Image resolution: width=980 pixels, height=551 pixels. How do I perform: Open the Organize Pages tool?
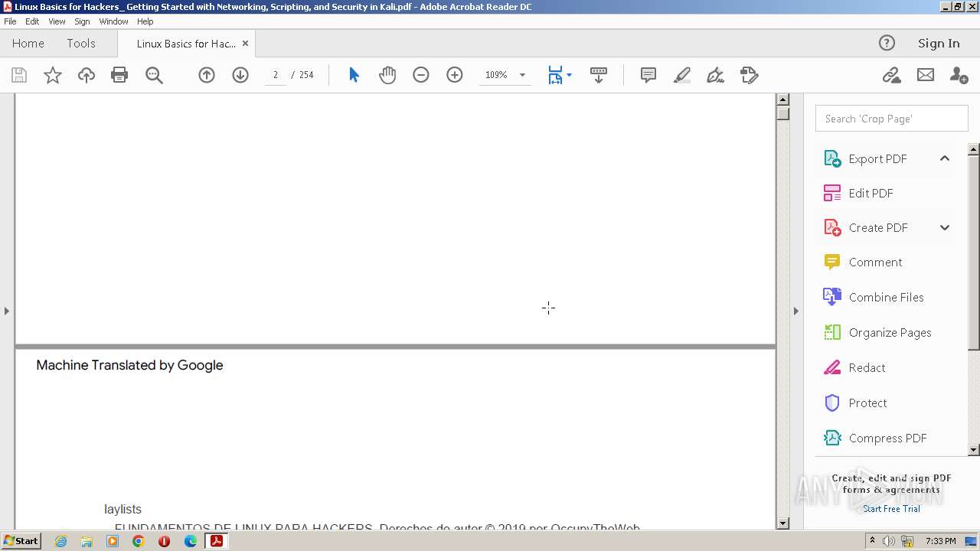click(x=890, y=332)
